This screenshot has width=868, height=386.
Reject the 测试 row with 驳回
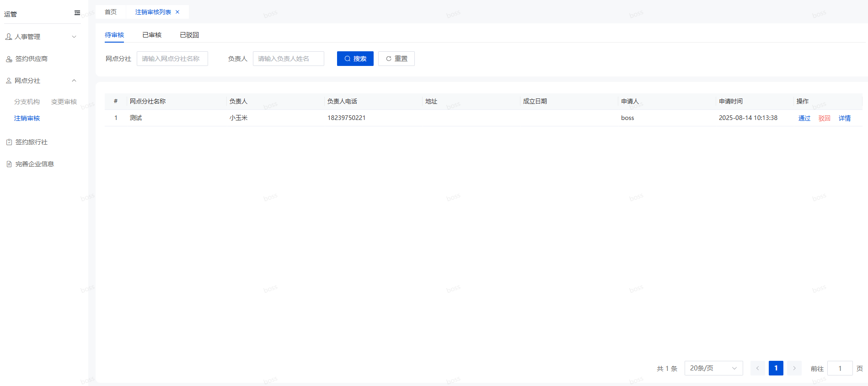pyautogui.click(x=824, y=118)
